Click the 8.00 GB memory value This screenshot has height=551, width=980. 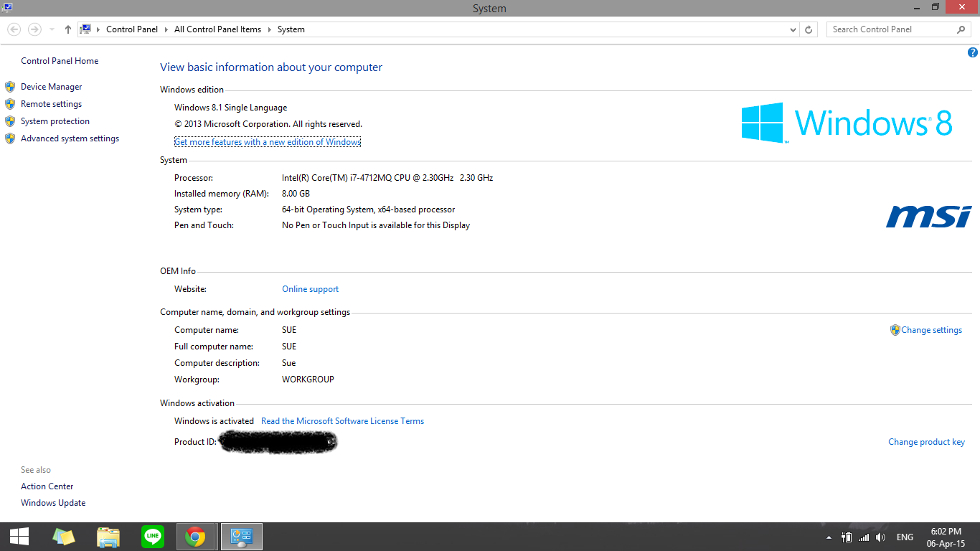pyautogui.click(x=296, y=194)
